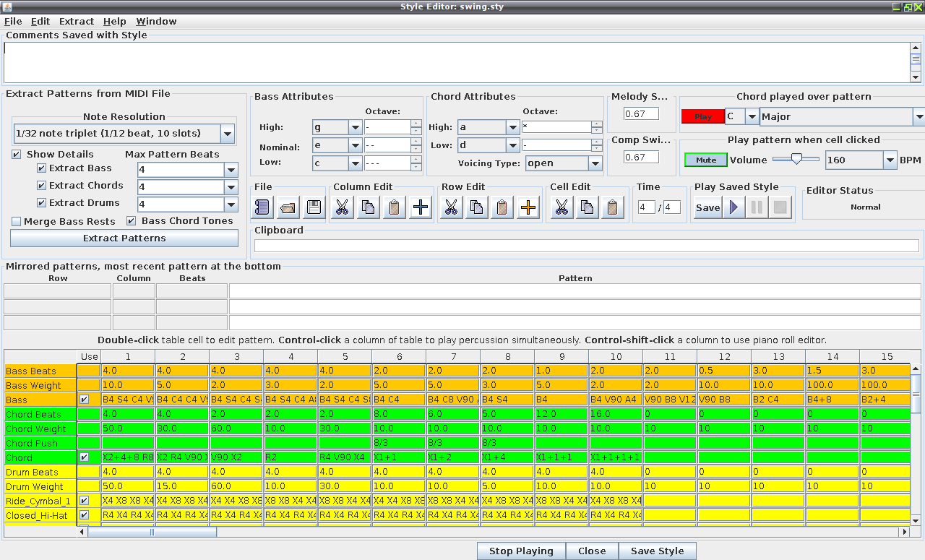Enable the Merge Bass Rests checkbox
This screenshot has width=925, height=560.
pyautogui.click(x=17, y=221)
